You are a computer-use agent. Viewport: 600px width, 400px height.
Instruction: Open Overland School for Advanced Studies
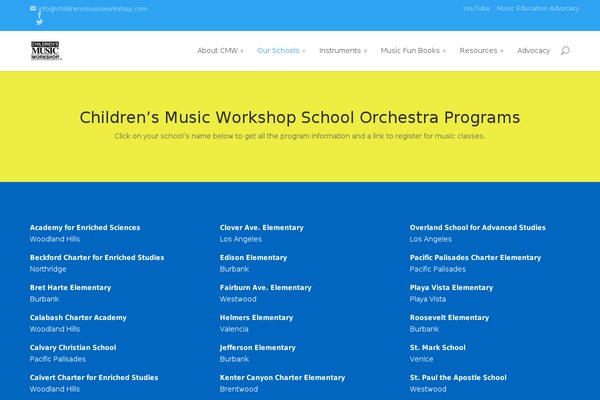pyautogui.click(x=478, y=227)
